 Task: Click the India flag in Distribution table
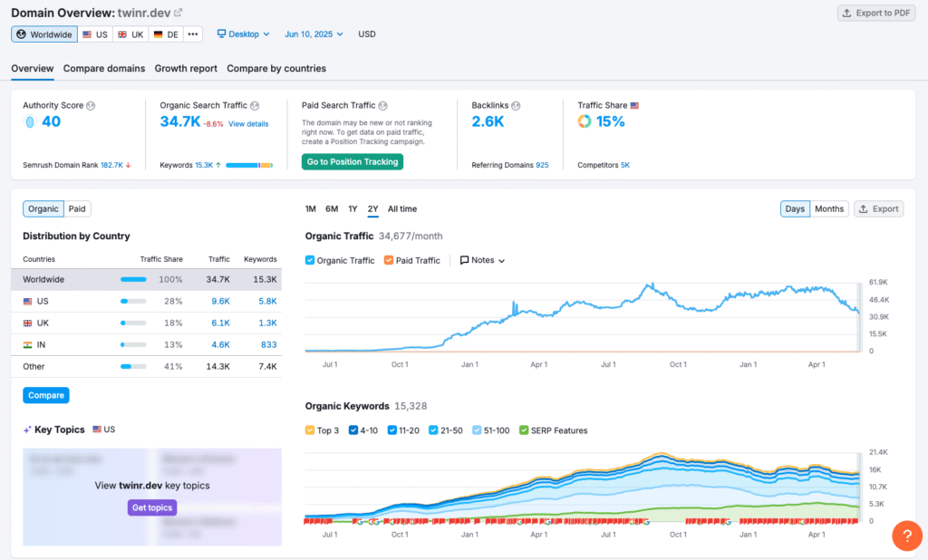28,344
